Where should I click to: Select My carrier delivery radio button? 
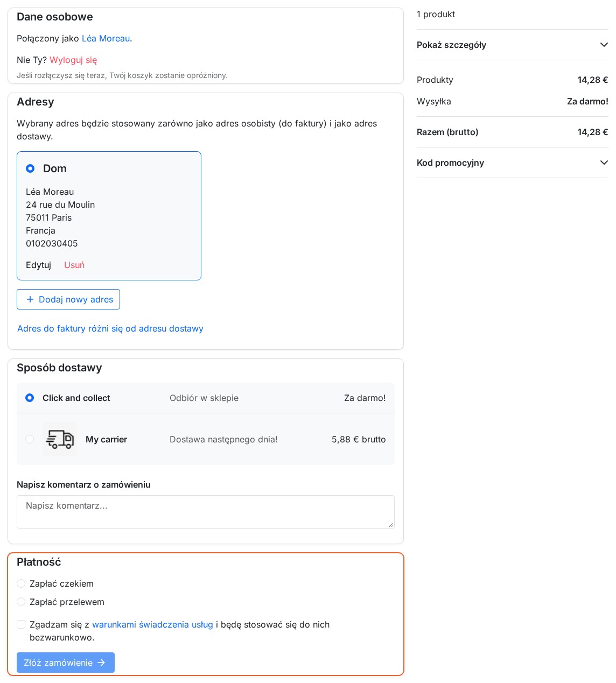pyautogui.click(x=30, y=439)
